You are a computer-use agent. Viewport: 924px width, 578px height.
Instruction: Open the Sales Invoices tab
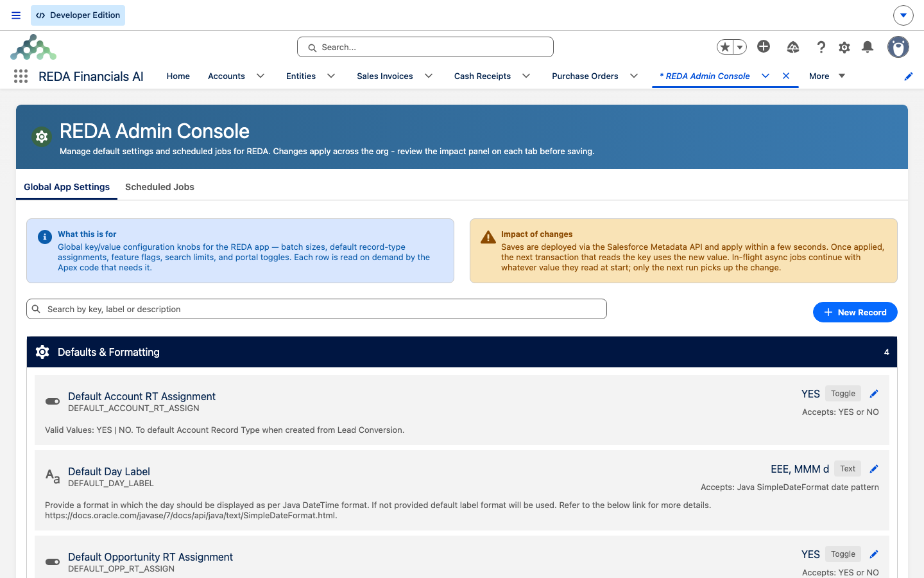click(x=385, y=76)
